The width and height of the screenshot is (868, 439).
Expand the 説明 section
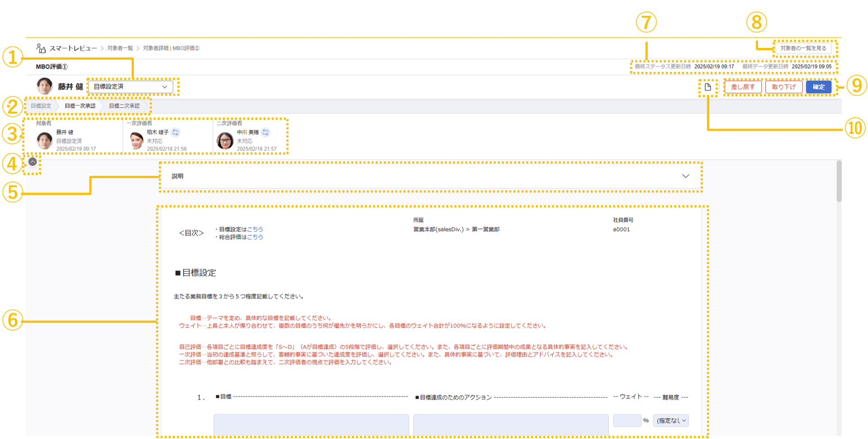tap(685, 176)
